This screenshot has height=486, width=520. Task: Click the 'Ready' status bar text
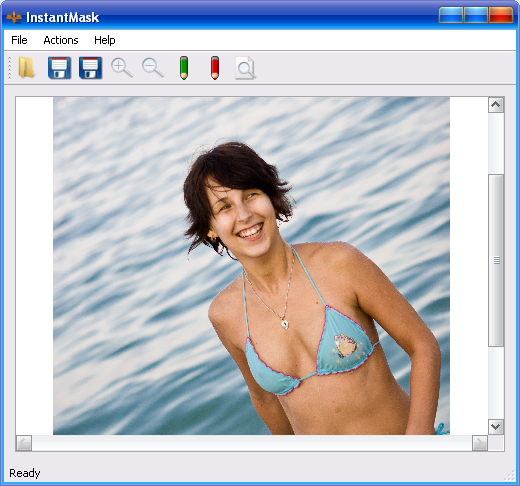pyautogui.click(x=25, y=473)
